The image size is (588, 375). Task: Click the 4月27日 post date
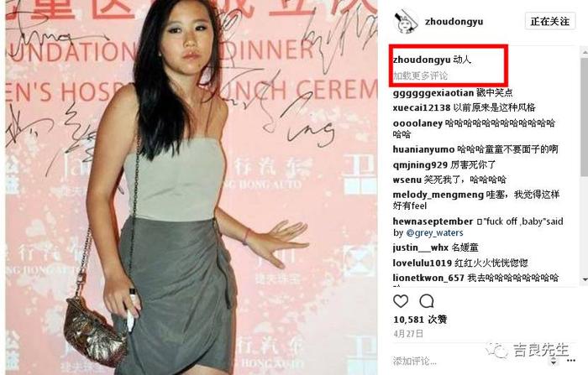(408, 333)
